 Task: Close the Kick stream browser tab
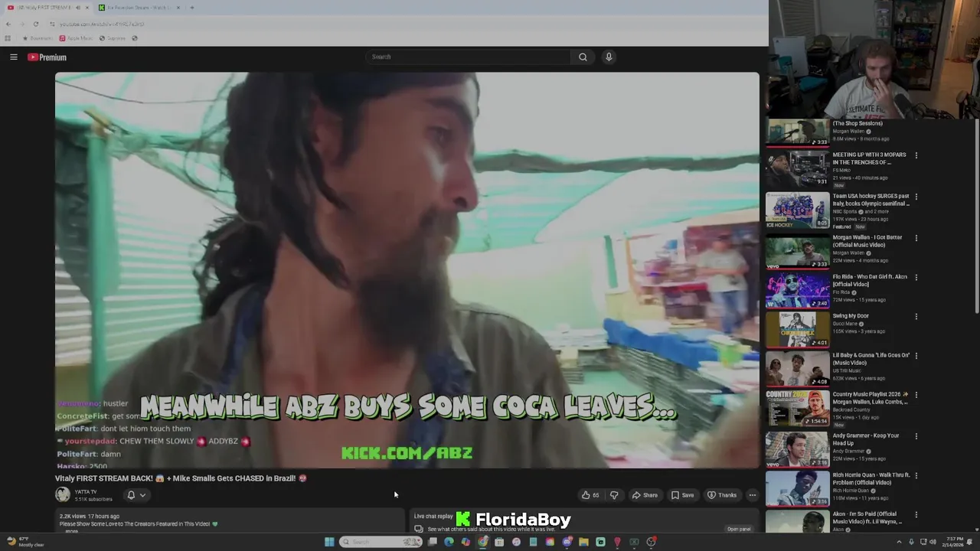[x=178, y=8]
